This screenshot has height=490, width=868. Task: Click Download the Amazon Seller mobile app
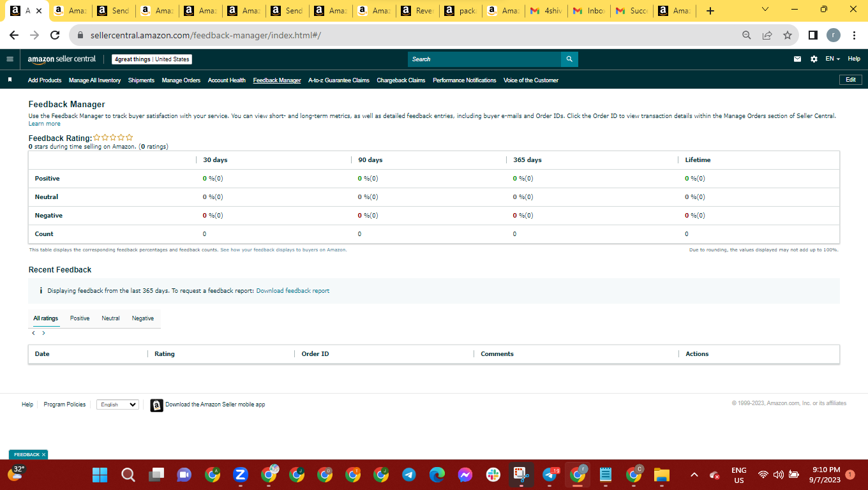point(215,405)
